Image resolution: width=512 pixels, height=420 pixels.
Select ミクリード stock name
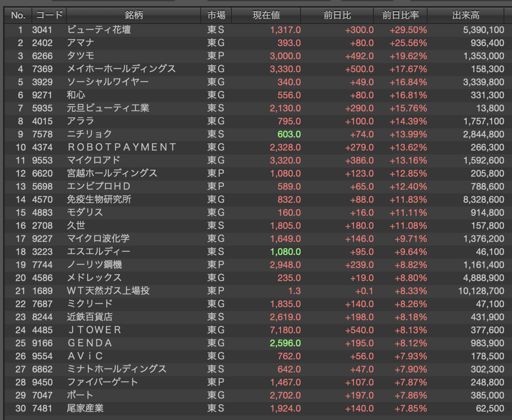(x=90, y=303)
